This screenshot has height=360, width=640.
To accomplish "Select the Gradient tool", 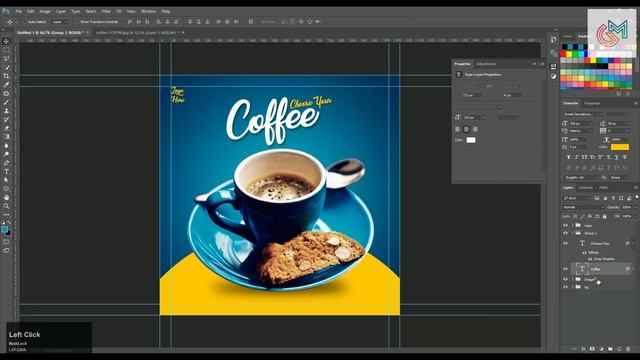I will (6, 137).
